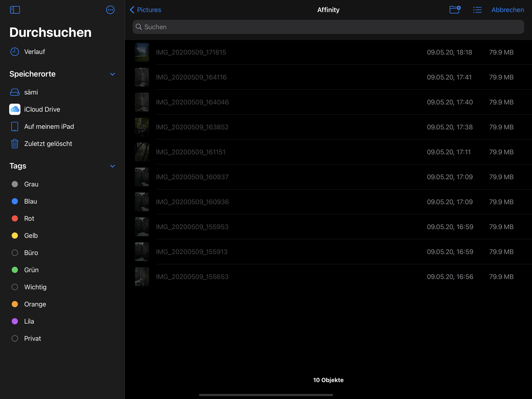Collapse the Tags section
532x399 pixels.
(x=112, y=166)
